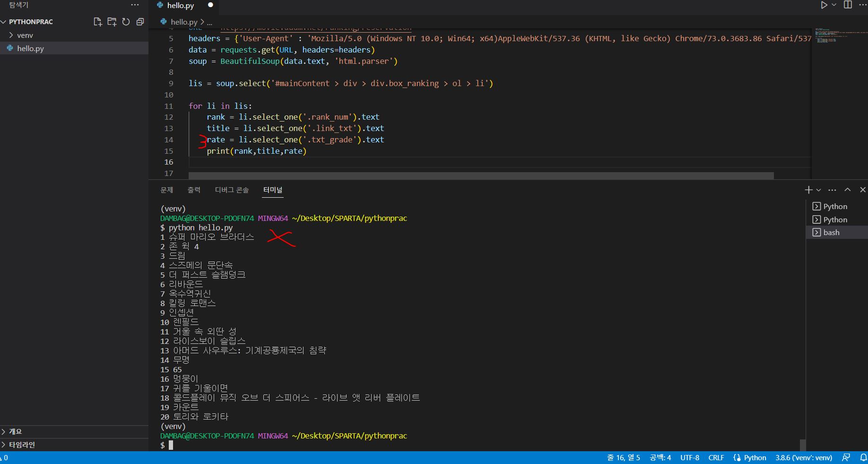Click line number 14 in the gutter
The width and height of the screenshot is (868, 464).
(169, 140)
